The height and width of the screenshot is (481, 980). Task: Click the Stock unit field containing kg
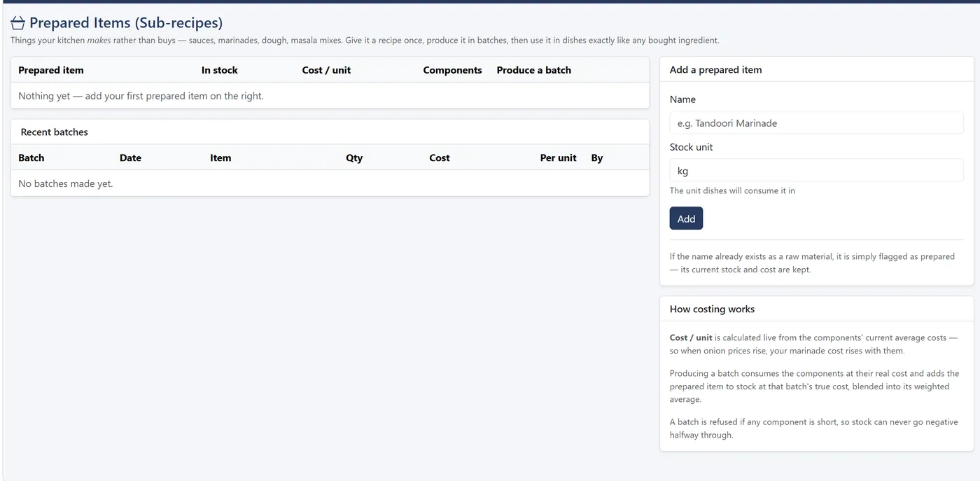click(x=816, y=170)
